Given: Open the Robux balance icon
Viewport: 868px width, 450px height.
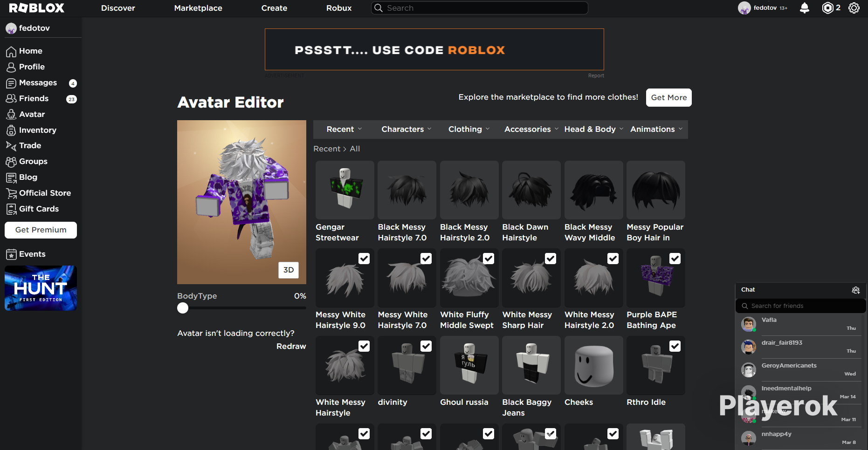Looking at the screenshot, I should pyautogui.click(x=827, y=8).
